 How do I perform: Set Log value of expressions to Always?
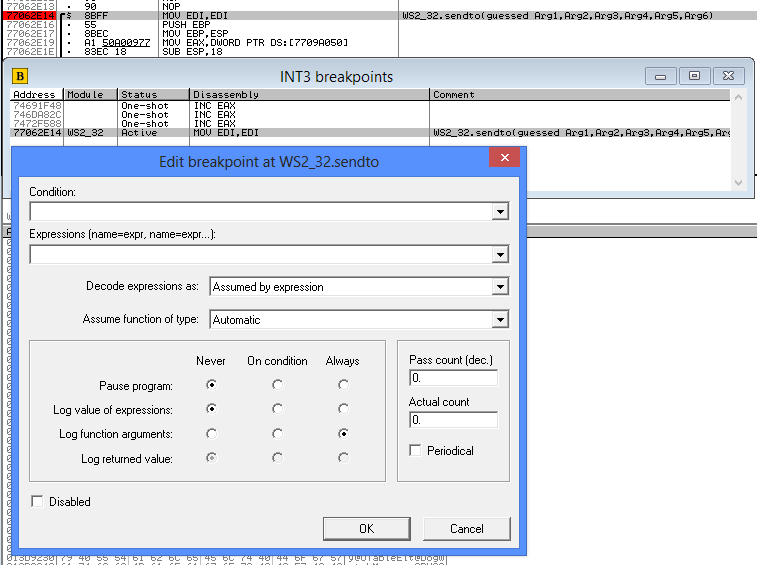click(343, 409)
